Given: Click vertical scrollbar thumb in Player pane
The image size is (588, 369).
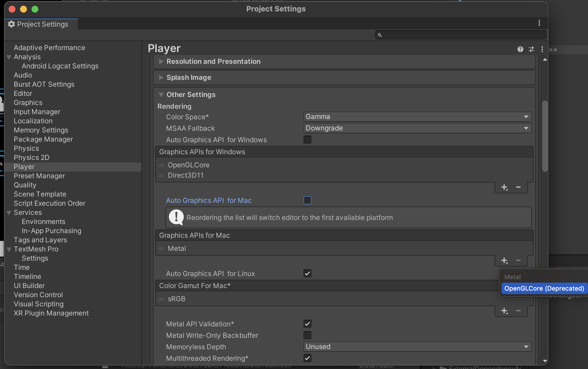Looking at the screenshot, I should [x=545, y=136].
